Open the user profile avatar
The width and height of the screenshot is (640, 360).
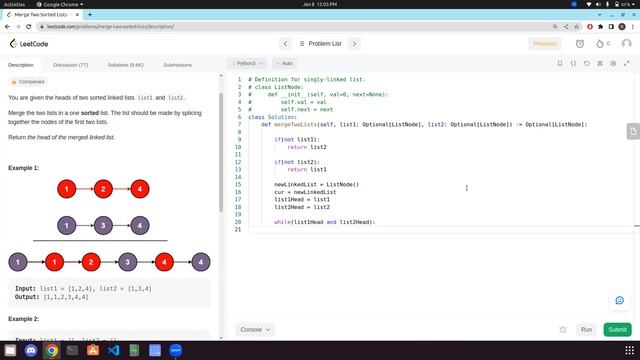point(627,43)
